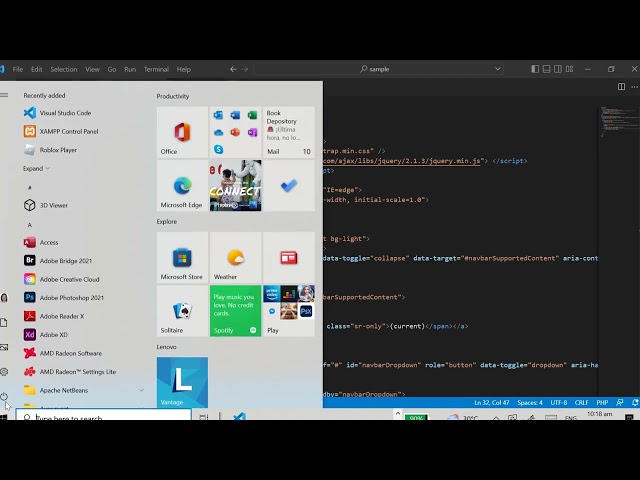Toggle the secondary side bar layout icon
The width and height of the screenshot is (640, 480).
coord(558,69)
